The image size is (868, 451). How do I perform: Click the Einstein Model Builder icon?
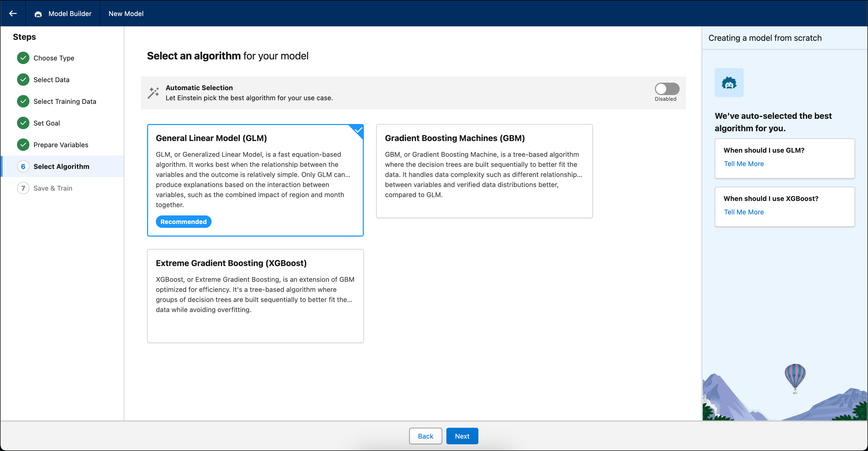38,14
